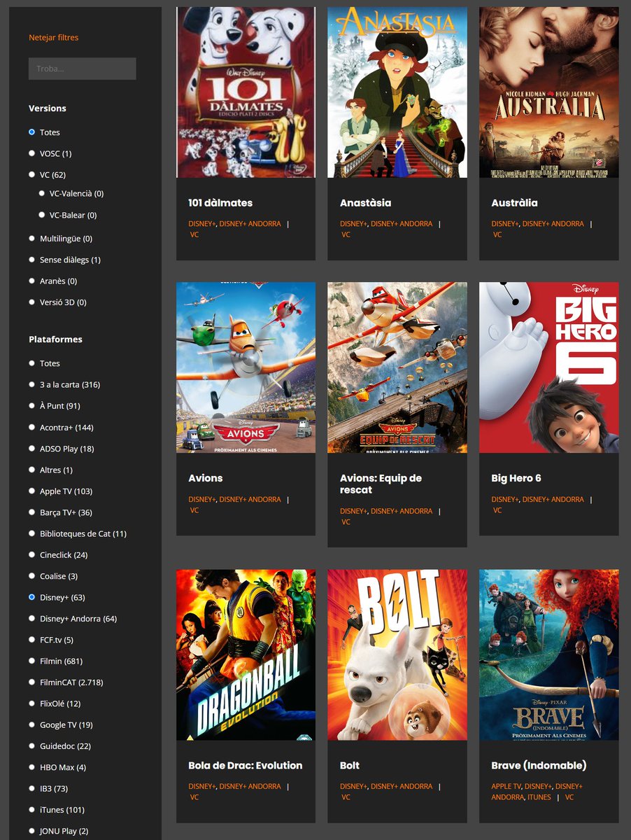Click the Avions title link
Screen dimensions: 631x840
(206, 478)
